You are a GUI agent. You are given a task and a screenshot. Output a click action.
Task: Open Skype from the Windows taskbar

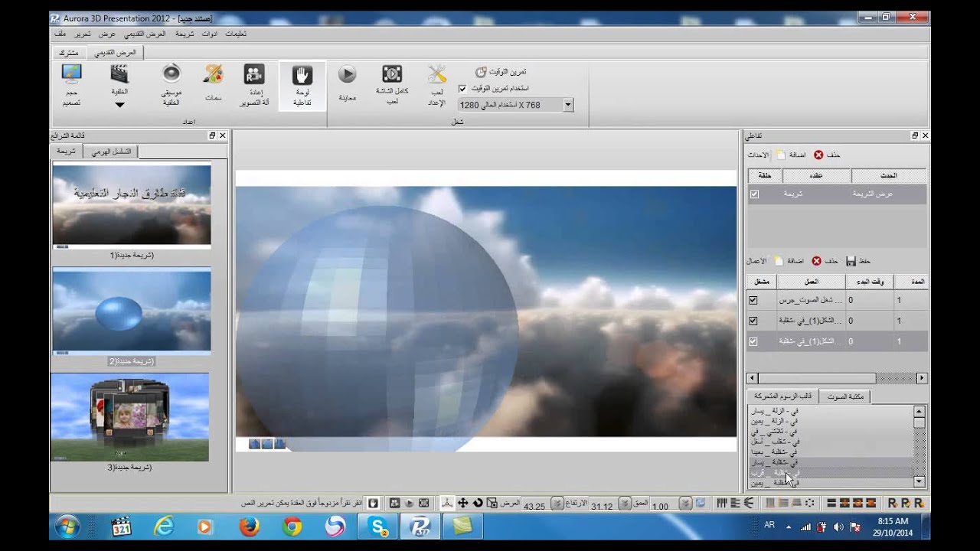378,527
